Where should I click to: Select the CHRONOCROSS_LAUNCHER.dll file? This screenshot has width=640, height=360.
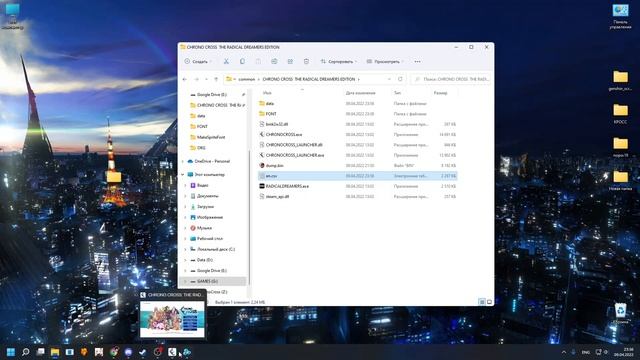click(358, 145)
